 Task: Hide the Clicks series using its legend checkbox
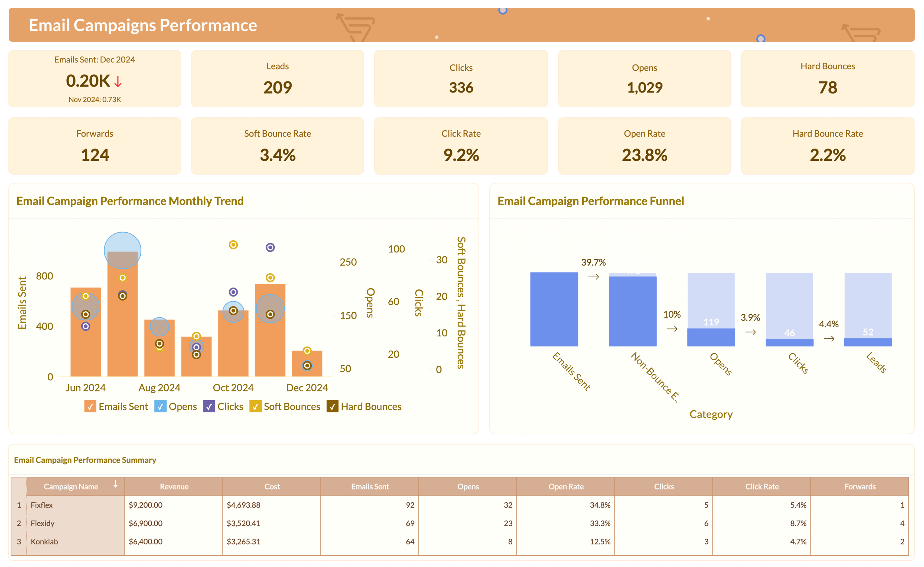pos(209,407)
